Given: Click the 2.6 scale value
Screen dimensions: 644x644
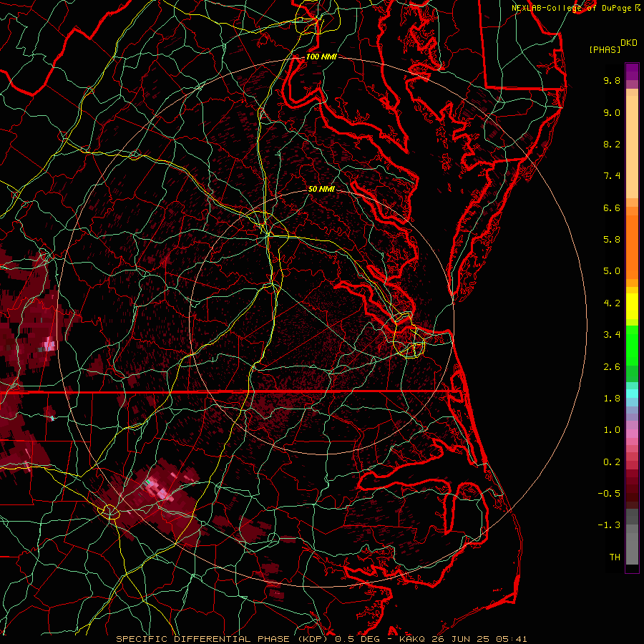Looking at the screenshot, I should pyautogui.click(x=612, y=367).
